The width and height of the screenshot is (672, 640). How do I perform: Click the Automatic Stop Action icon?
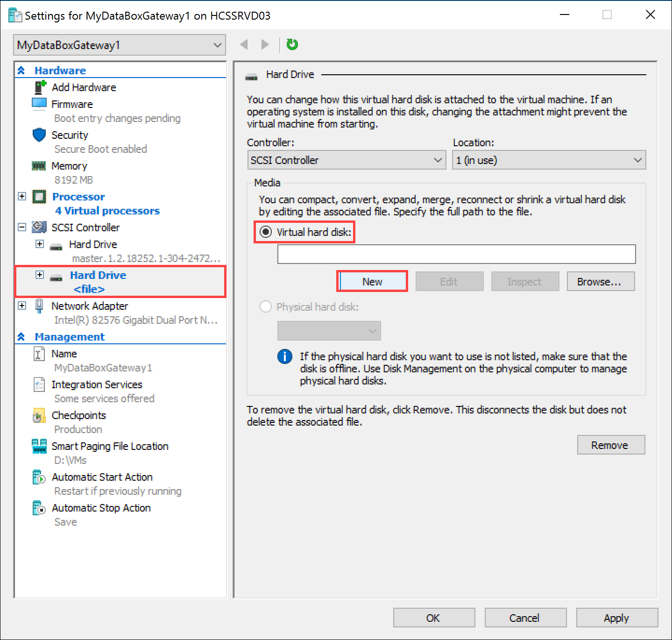pos(39,508)
